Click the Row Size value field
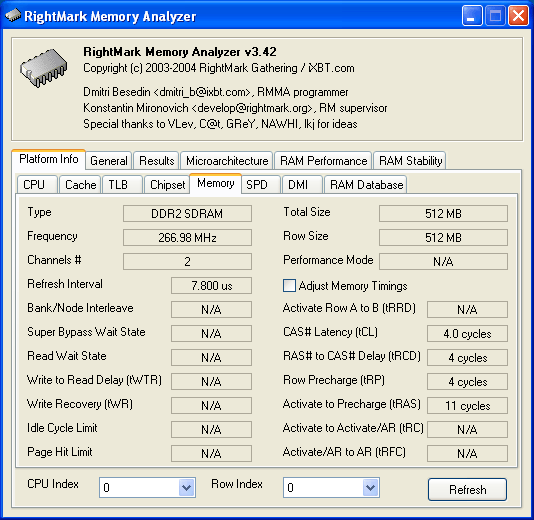534x520 pixels. (x=443, y=237)
